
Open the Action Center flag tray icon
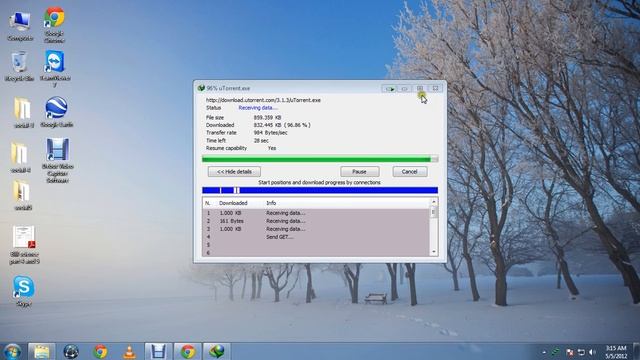569,352
